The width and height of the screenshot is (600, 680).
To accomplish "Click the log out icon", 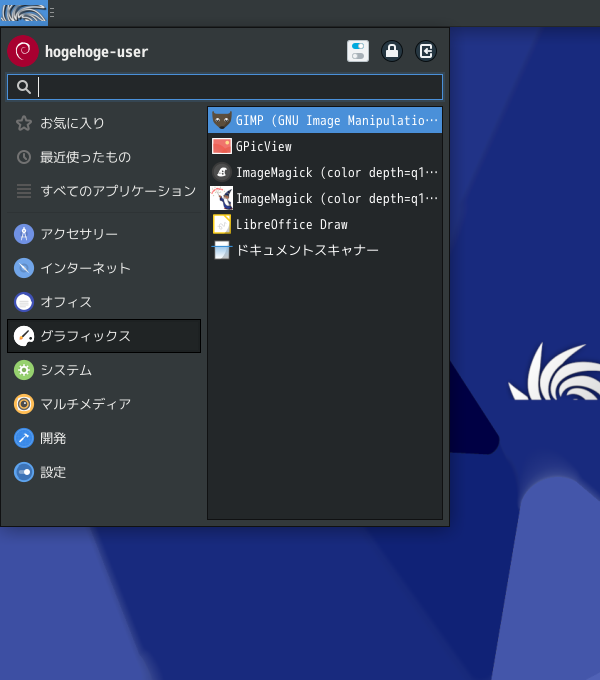I will (x=426, y=51).
